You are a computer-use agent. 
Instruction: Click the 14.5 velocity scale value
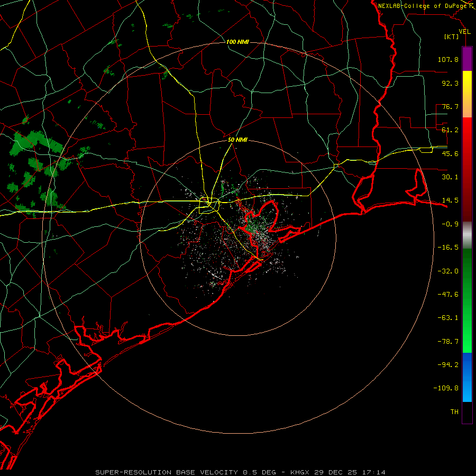(x=450, y=200)
